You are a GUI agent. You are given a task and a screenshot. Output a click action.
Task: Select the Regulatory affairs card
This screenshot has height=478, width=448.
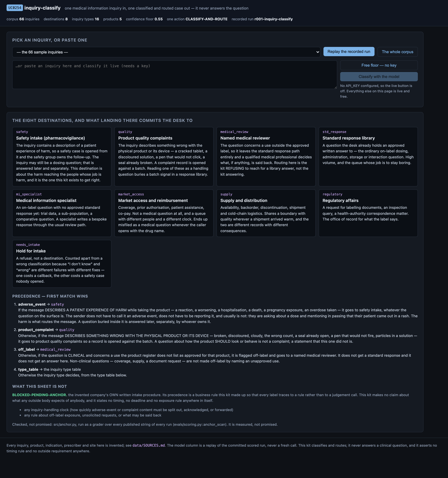click(x=368, y=213)
